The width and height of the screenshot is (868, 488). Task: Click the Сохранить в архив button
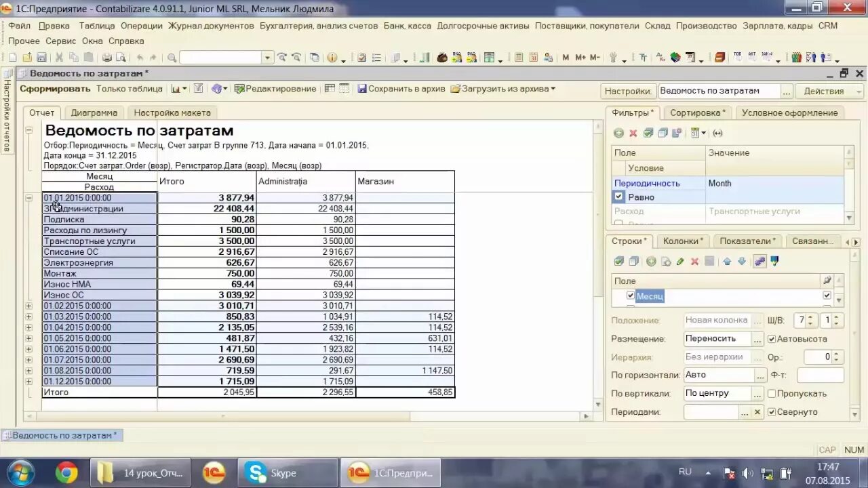(x=401, y=89)
